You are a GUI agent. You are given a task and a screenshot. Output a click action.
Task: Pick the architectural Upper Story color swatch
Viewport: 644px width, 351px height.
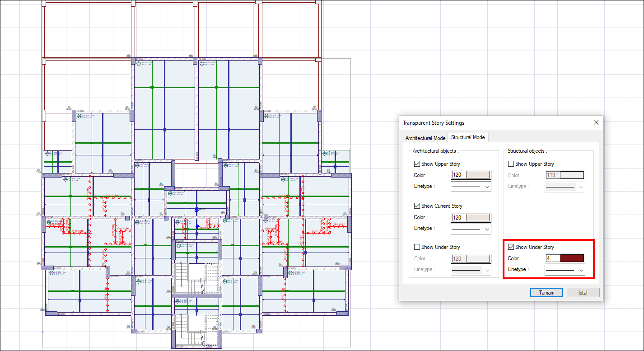coord(478,175)
